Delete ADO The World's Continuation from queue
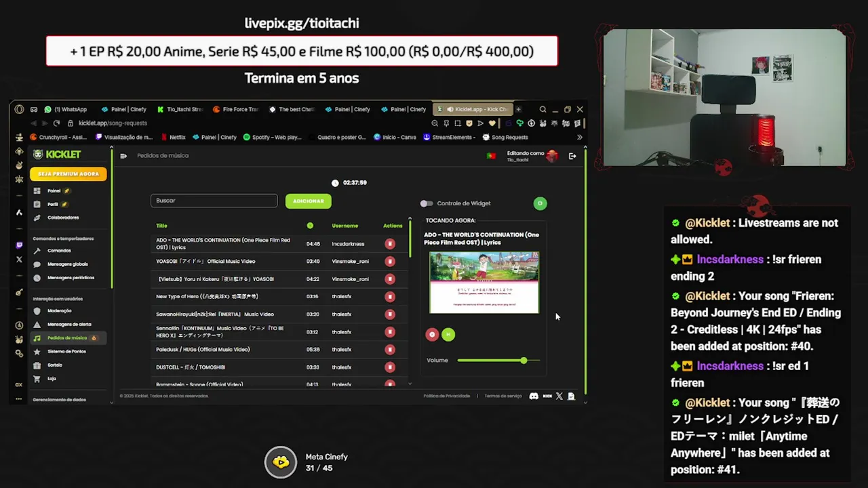Image resolution: width=868 pixels, height=488 pixels. [390, 244]
